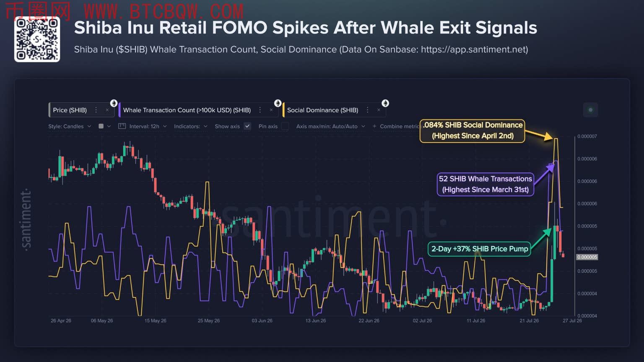This screenshot has height=362, width=644.
Task: Open the Social Dominance metric options menu
Action: [x=368, y=110]
